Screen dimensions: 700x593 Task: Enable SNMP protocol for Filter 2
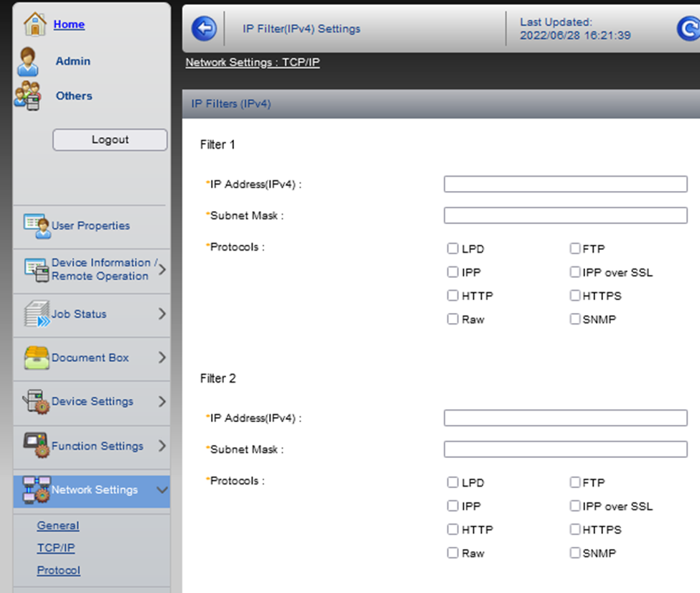tap(575, 553)
